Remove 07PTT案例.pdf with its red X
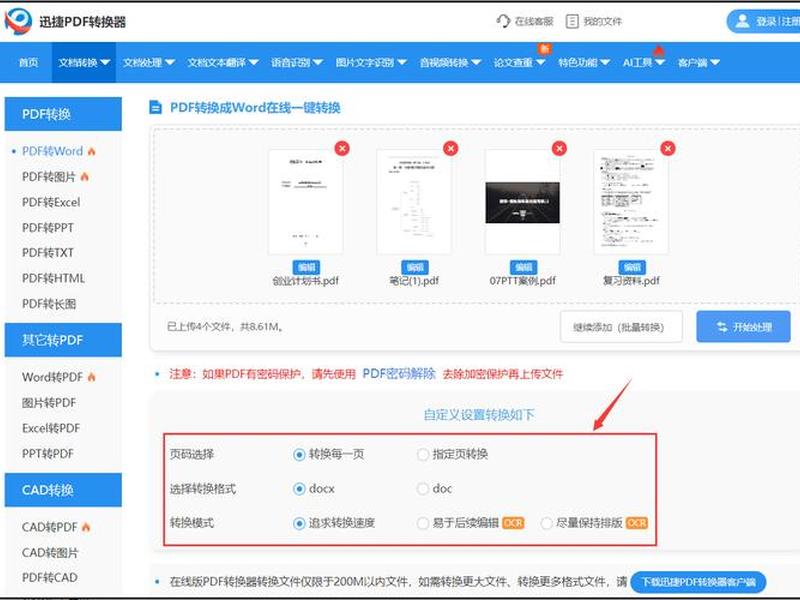The width and height of the screenshot is (800, 600). pos(559,148)
